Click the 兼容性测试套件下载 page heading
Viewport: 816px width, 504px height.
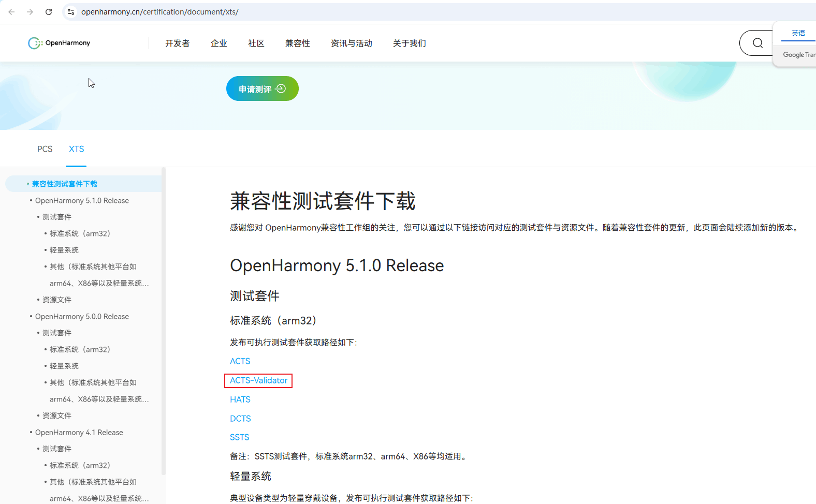(323, 201)
